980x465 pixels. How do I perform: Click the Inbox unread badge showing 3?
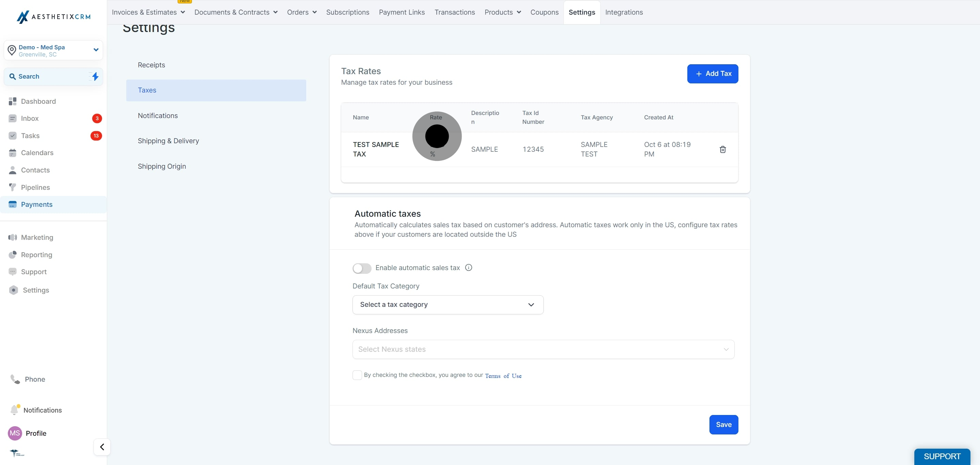(97, 119)
